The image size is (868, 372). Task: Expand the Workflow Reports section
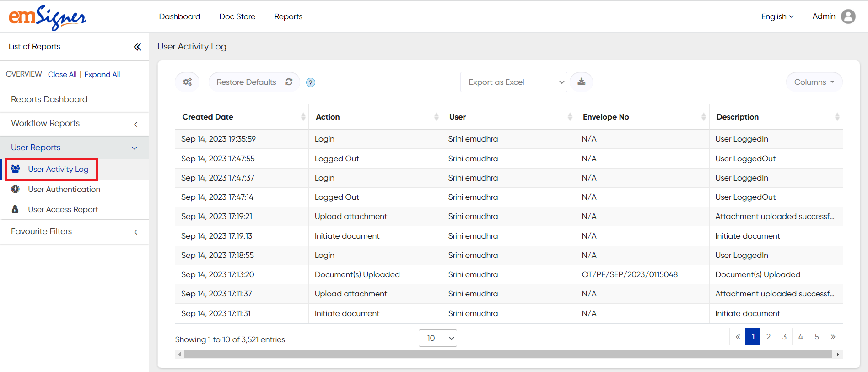(75, 124)
